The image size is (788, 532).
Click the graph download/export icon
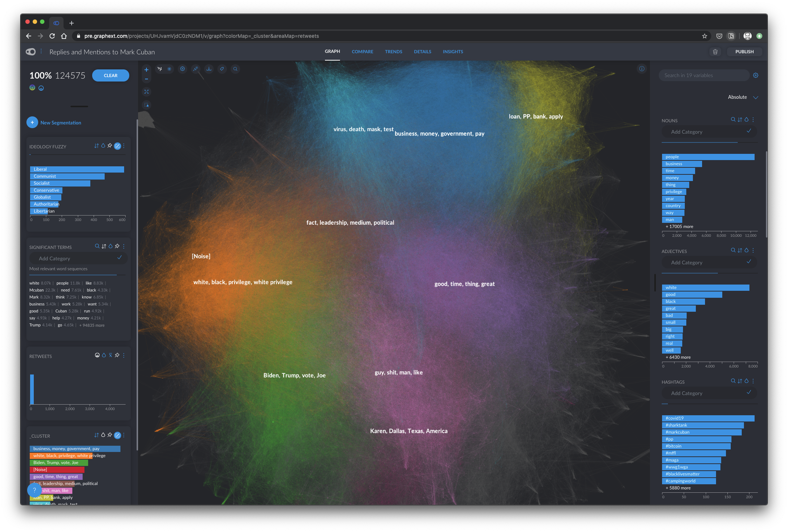click(209, 69)
